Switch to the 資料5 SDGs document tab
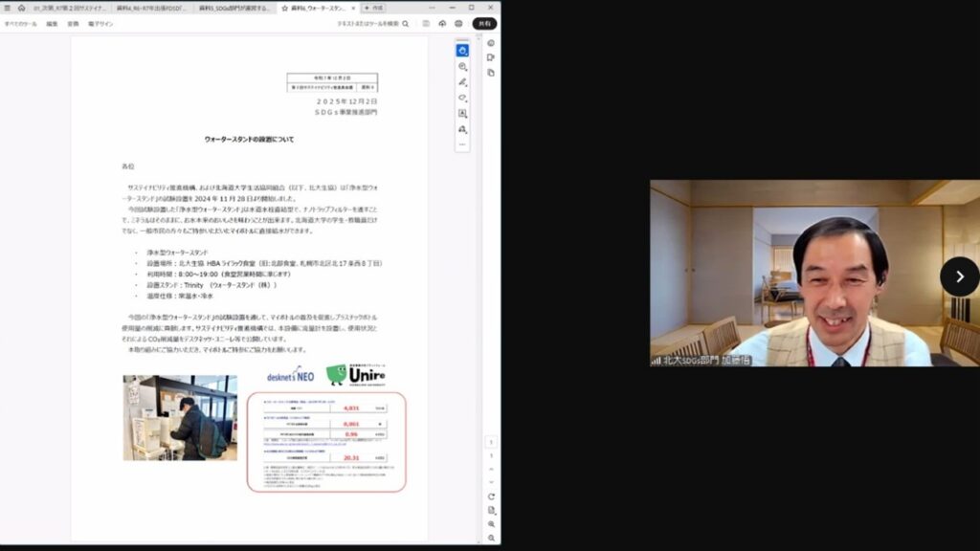This screenshot has height=551, width=980. (x=234, y=8)
